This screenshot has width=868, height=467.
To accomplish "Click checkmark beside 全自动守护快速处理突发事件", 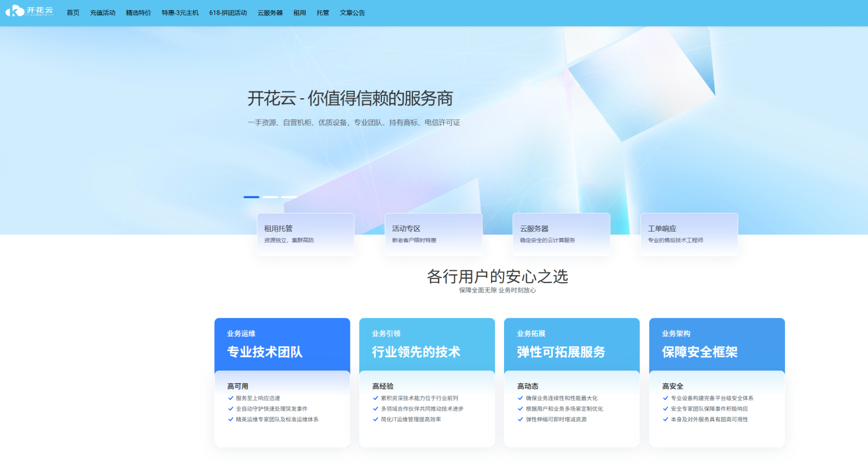I will click(x=231, y=408).
